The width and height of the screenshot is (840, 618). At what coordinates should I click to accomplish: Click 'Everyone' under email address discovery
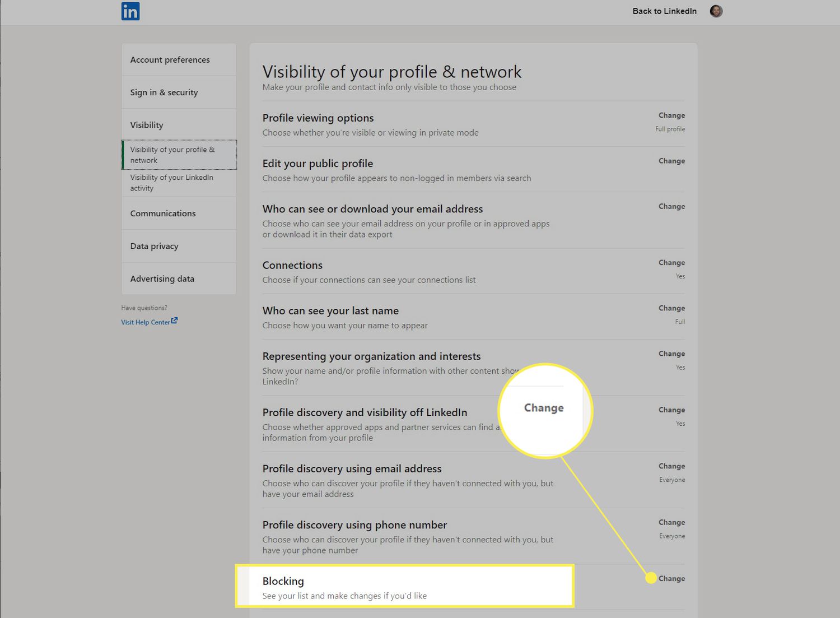point(672,480)
